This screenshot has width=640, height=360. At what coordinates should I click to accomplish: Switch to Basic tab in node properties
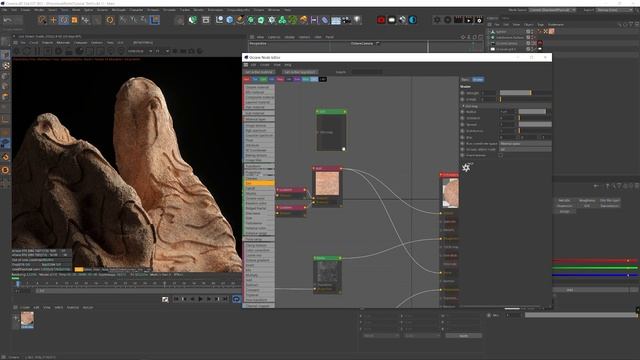(x=465, y=80)
